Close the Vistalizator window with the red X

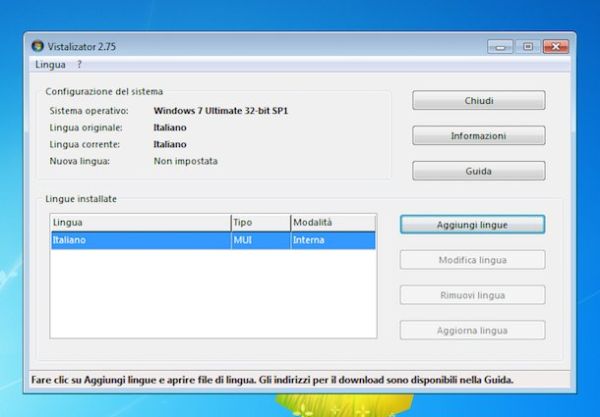point(555,46)
